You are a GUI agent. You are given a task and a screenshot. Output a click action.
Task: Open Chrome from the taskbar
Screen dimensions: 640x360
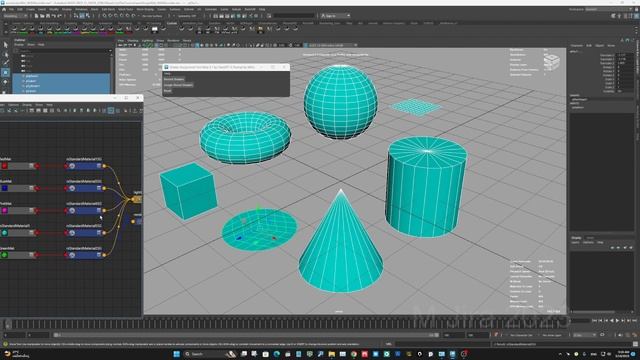353,354
